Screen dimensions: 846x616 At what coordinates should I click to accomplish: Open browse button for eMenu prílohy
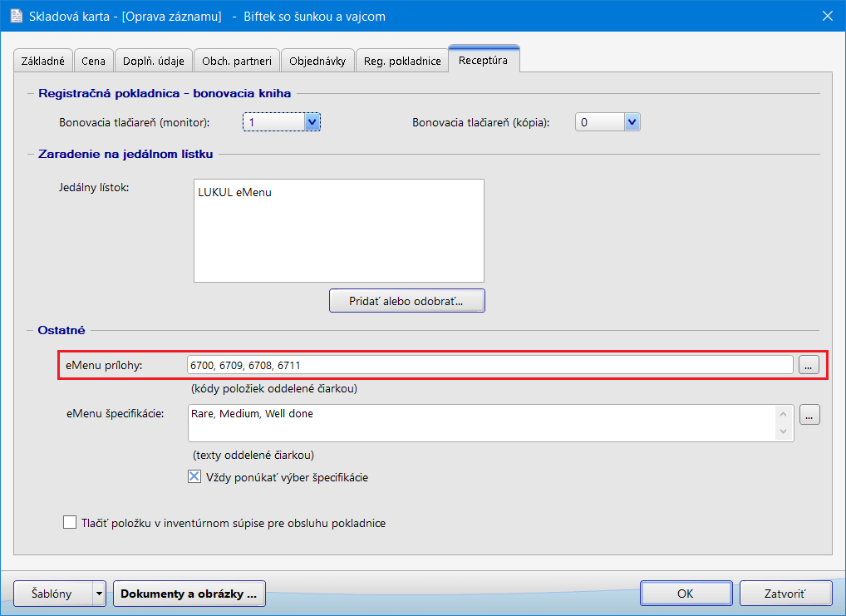click(x=809, y=364)
